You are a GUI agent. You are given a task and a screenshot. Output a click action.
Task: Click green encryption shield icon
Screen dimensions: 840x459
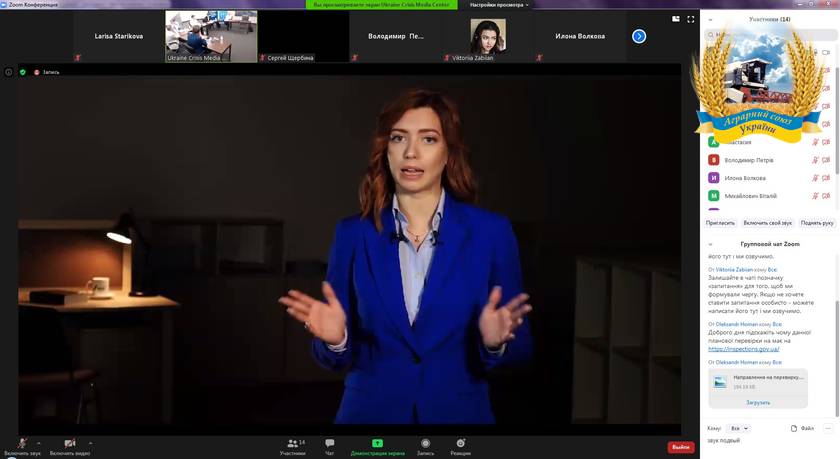tap(22, 72)
